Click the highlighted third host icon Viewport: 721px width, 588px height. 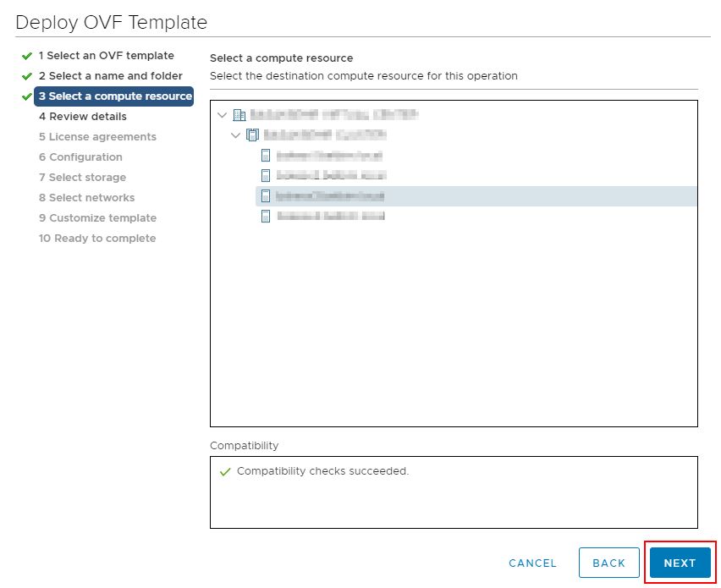[x=266, y=195]
